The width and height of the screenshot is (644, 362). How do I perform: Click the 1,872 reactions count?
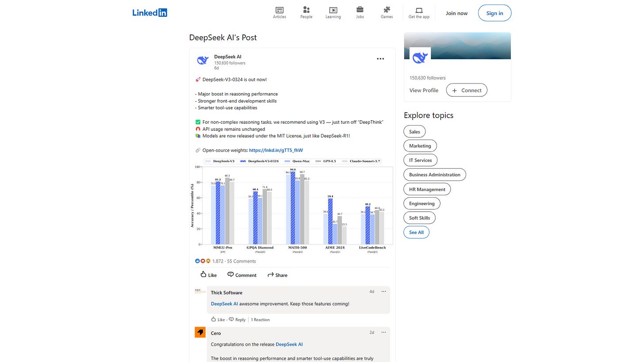click(x=218, y=261)
